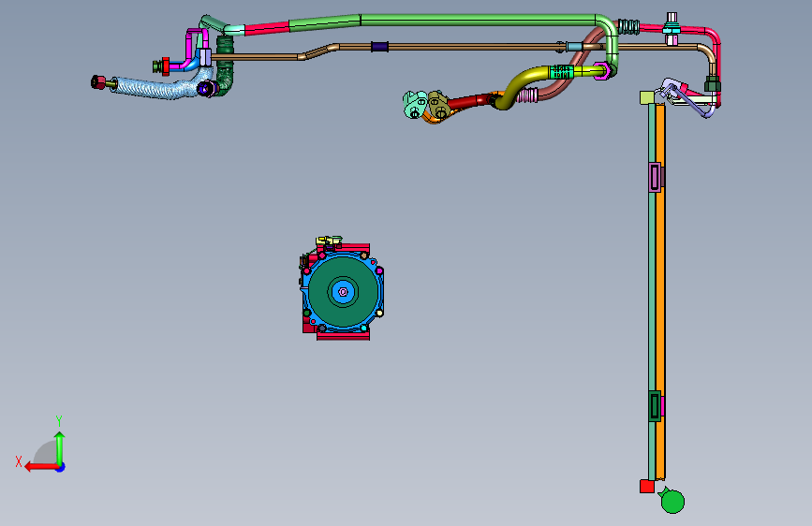The image size is (812, 526).
Task: Click the mint green flange fitting
Action: 414,105
